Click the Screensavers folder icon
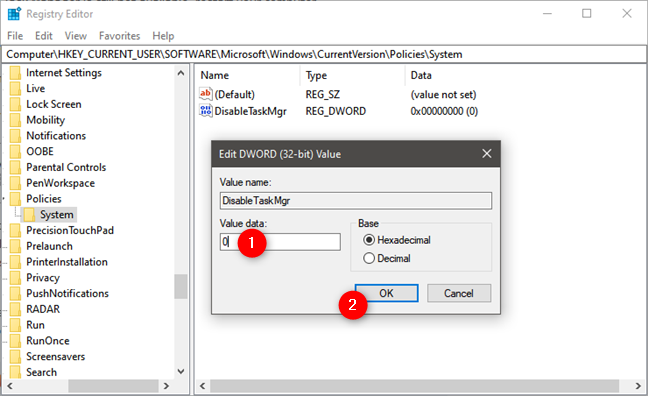Viewport: 648px width, 396px height. click(x=15, y=356)
